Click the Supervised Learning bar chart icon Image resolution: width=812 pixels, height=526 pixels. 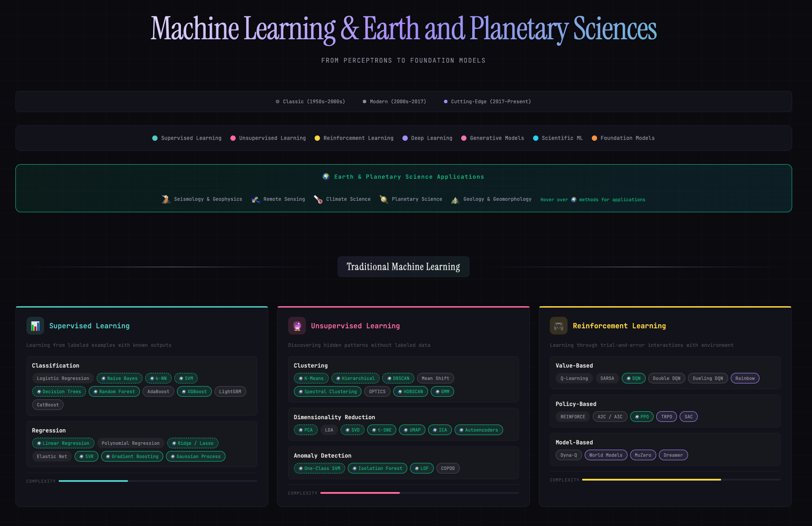click(x=35, y=326)
